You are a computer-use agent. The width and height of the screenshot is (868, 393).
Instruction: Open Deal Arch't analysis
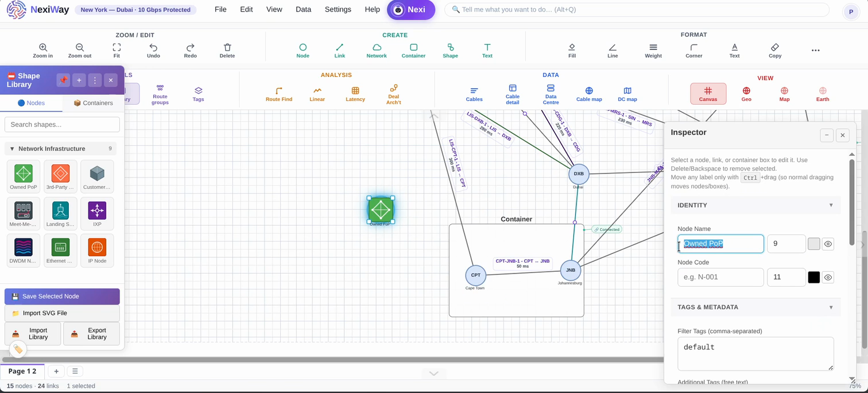[393, 94]
